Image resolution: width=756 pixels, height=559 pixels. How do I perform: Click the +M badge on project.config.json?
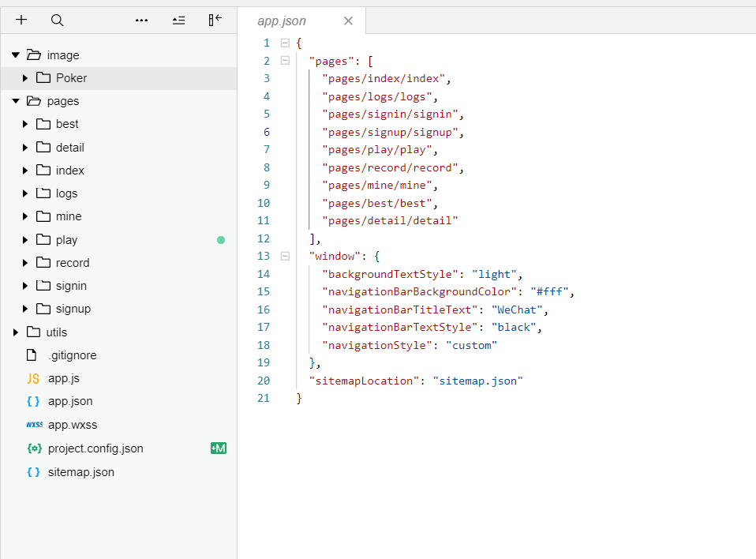[x=219, y=448]
